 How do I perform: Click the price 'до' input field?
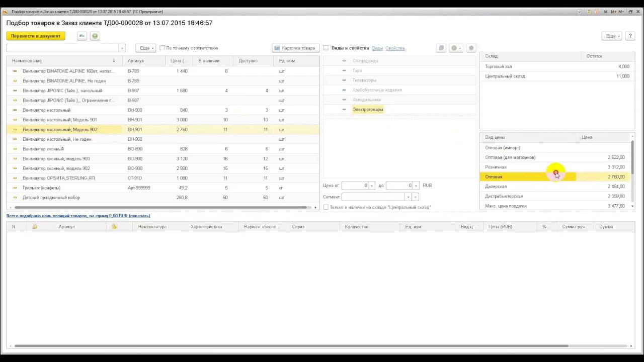[x=399, y=186]
